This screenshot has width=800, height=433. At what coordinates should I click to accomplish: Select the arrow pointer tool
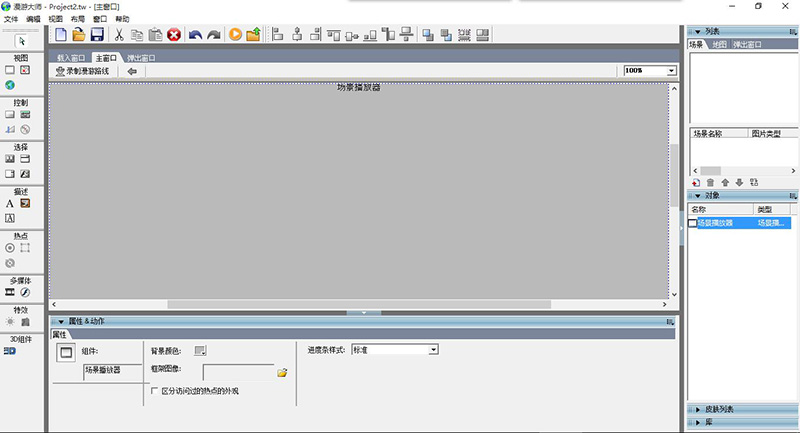pos(21,41)
